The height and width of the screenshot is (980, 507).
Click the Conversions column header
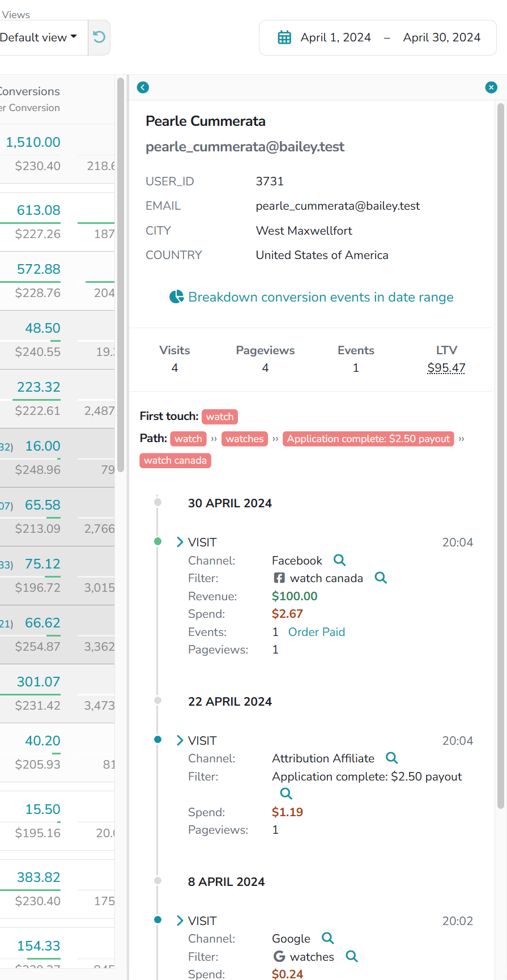pos(29,91)
